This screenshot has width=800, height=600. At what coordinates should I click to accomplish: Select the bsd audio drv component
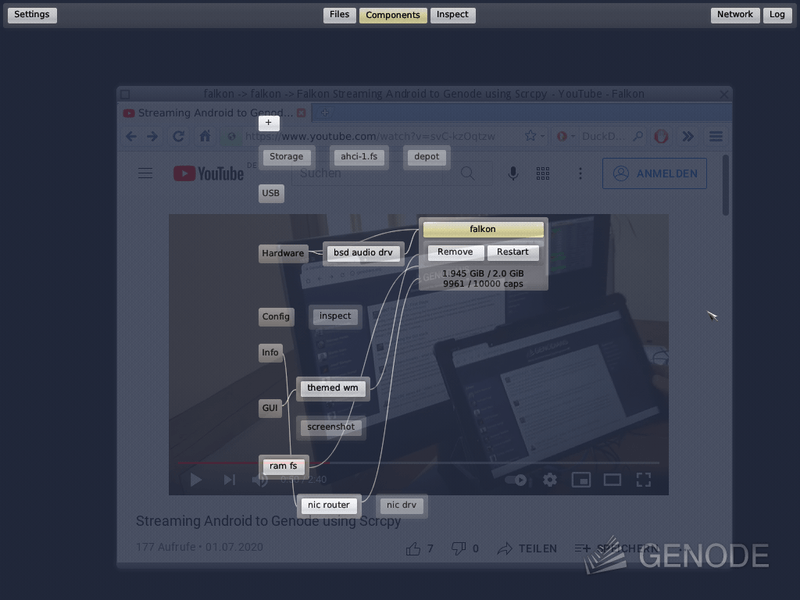(x=363, y=253)
